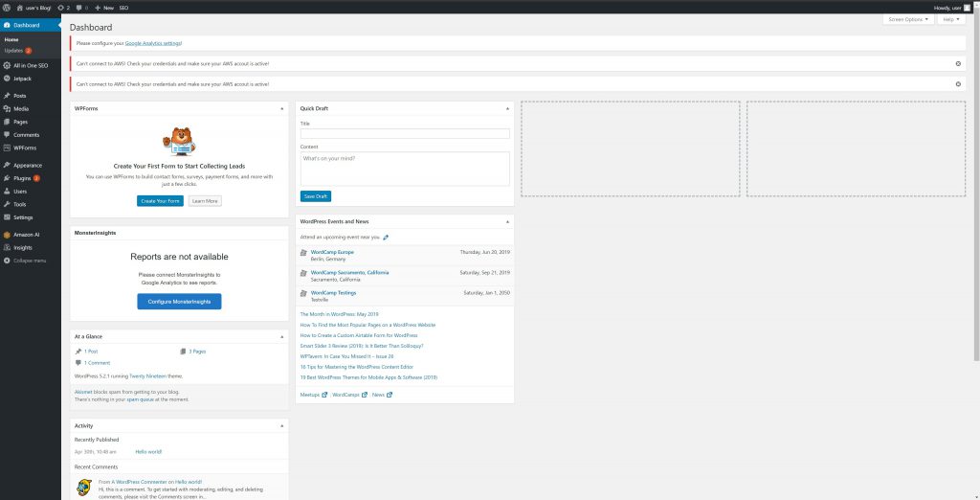Open WordCamp Testings event link

[333, 293]
